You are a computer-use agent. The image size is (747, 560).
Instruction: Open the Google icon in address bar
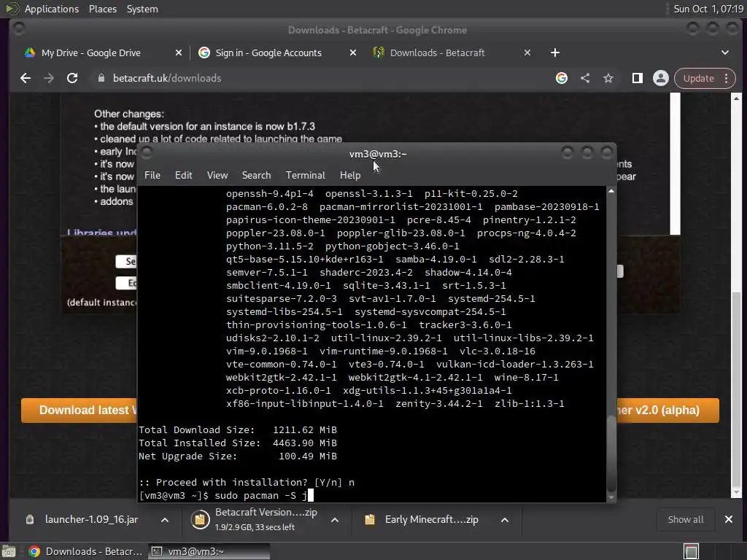pos(562,78)
